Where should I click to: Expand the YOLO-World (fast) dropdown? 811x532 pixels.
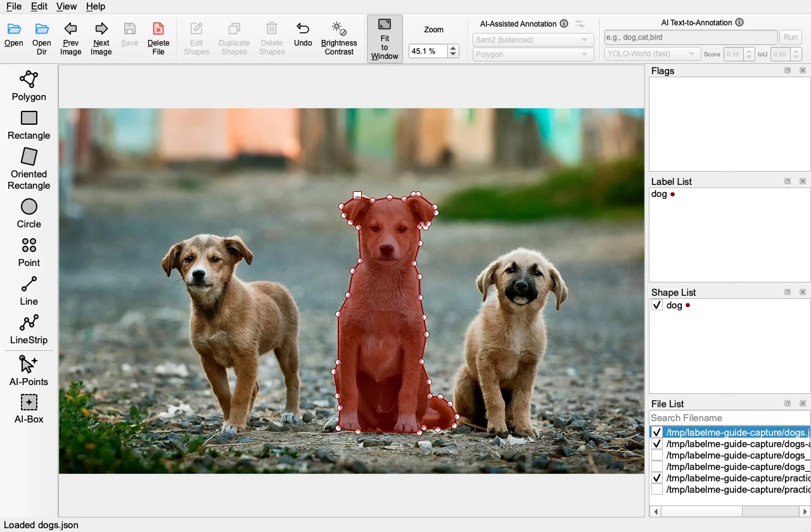(x=653, y=54)
